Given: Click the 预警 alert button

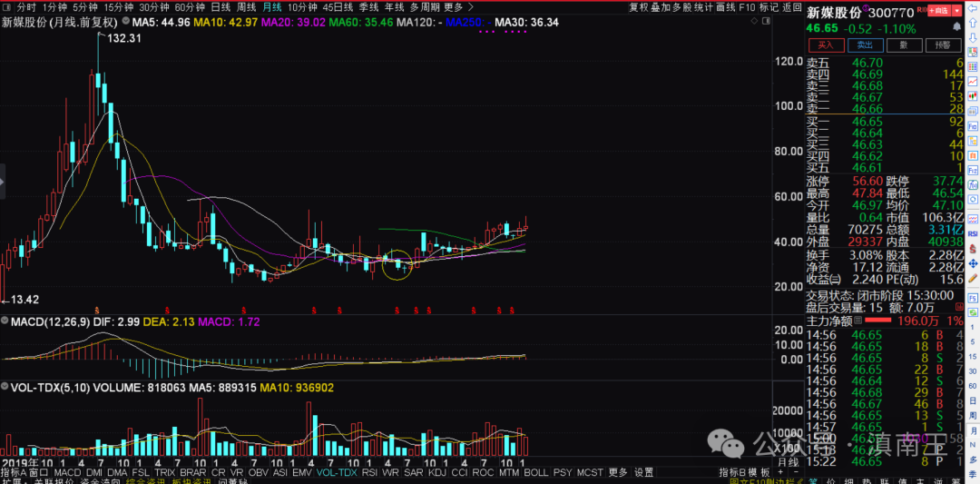Looking at the screenshot, I should (943, 45).
